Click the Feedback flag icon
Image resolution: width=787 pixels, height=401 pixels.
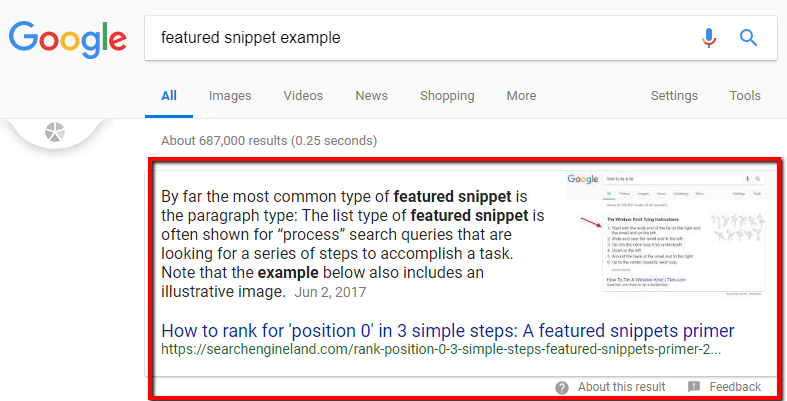coord(694,387)
